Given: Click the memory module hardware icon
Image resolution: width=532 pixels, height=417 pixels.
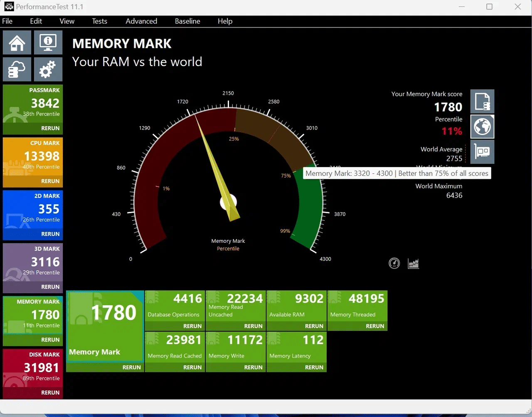Looking at the screenshot, I should point(482,152).
